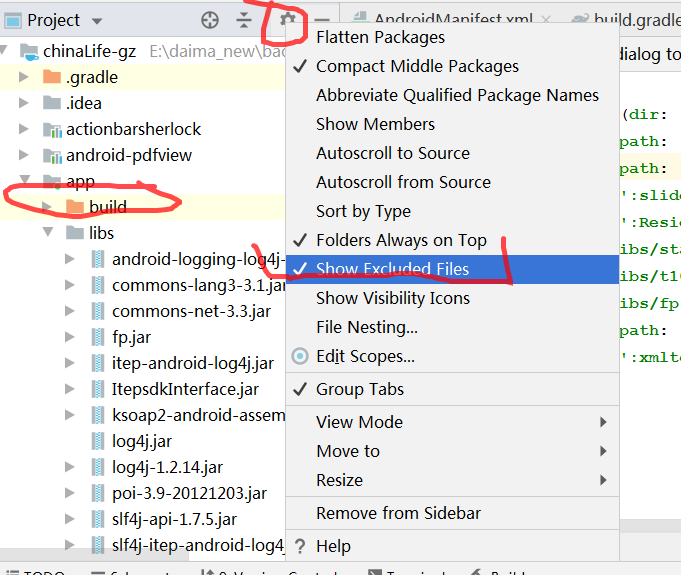
Task: Click the libs folder icon
Action: pos(75,233)
